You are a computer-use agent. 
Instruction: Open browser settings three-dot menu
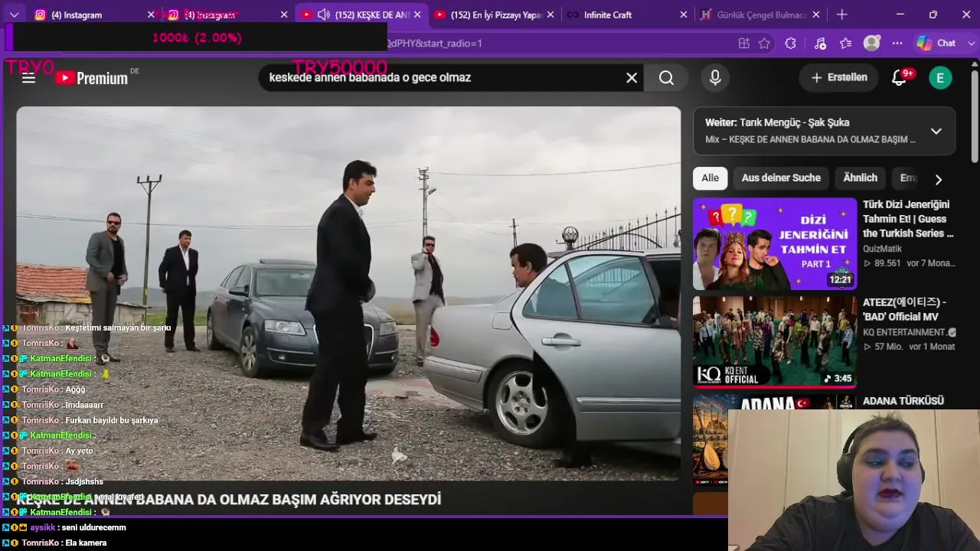pos(897,44)
